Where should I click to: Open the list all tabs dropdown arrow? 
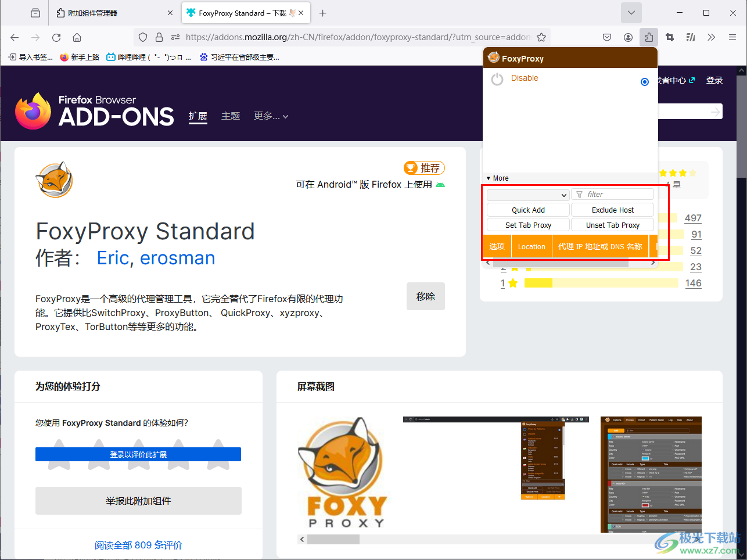click(631, 13)
